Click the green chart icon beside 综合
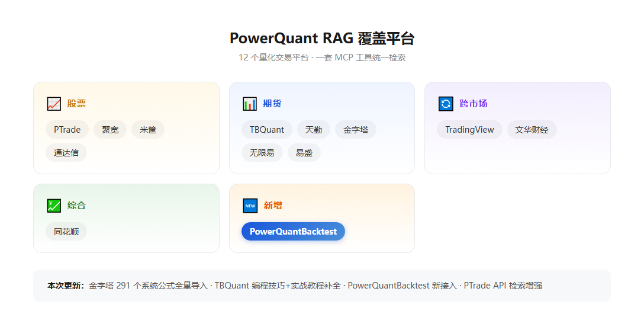This screenshot has height=330, width=644. [54, 206]
